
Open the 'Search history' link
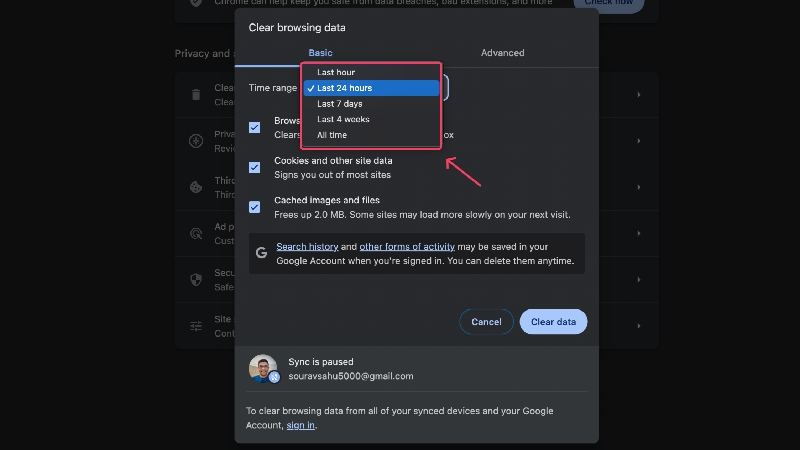click(307, 246)
